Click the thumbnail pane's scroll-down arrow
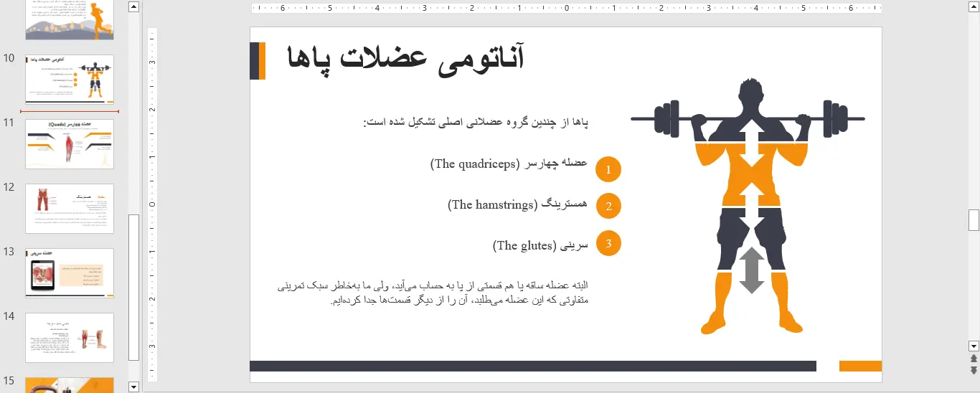The image size is (980, 393). click(x=133, y=387)
